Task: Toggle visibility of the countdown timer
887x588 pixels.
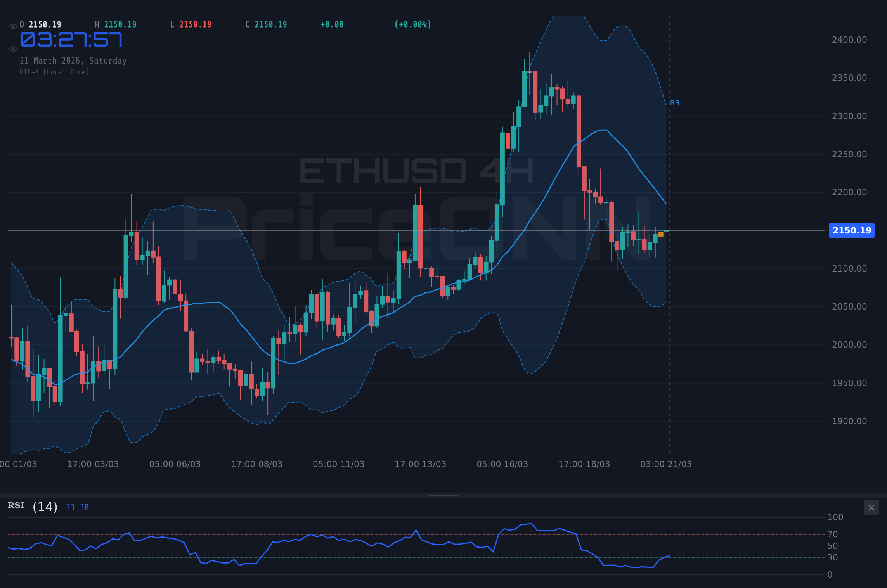Action: [x=13, y=48]
